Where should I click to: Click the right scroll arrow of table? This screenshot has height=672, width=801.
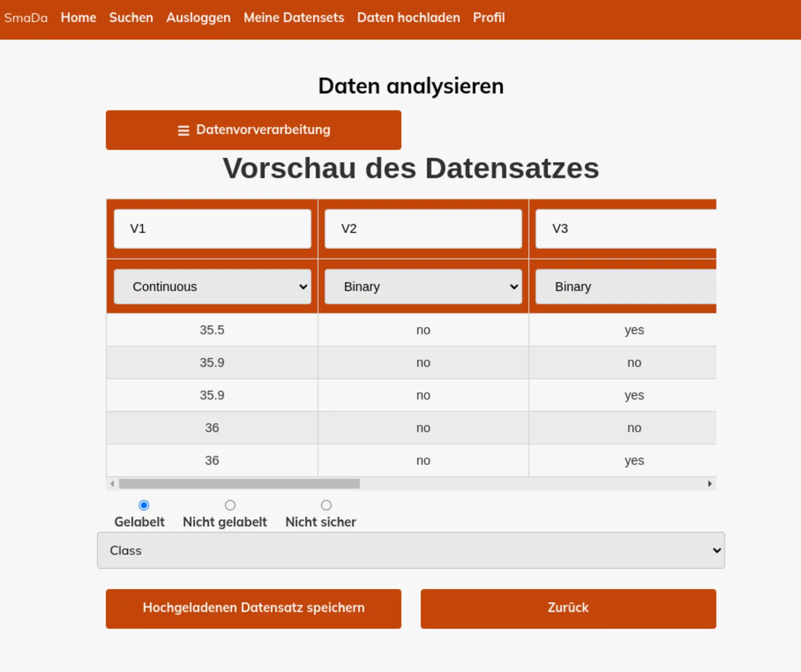[709, 484]
